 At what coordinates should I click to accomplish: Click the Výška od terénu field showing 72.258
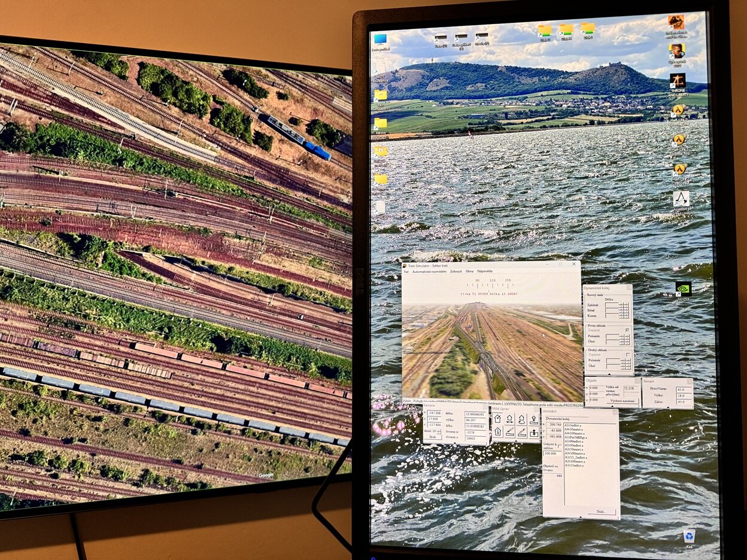[631, 388]
